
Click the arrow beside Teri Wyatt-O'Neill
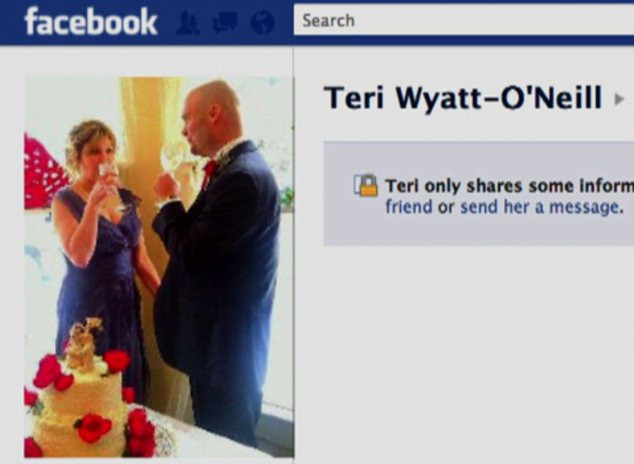pos(619,99)
